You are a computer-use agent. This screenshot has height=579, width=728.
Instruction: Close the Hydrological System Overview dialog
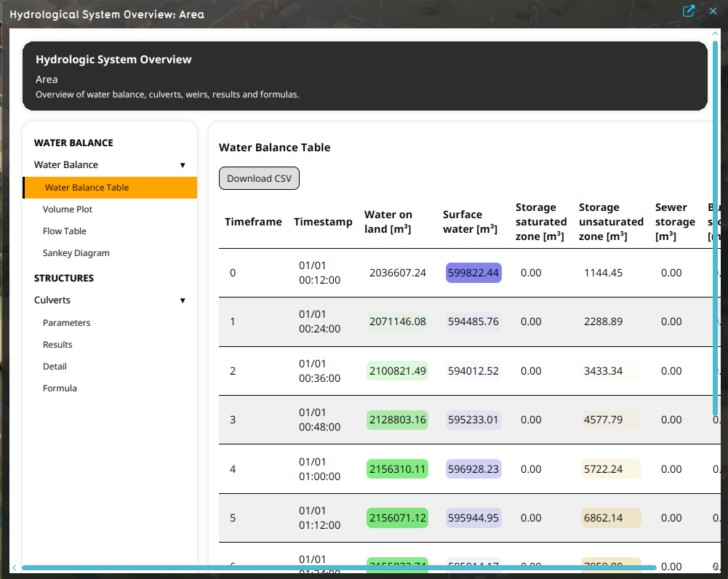[x=711, y=12]
